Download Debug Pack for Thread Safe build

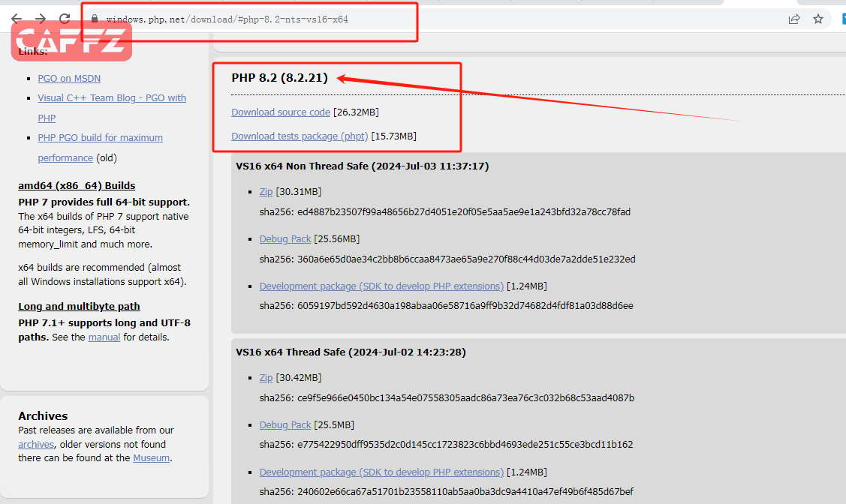pyautogui.click(x=285, y=425)
